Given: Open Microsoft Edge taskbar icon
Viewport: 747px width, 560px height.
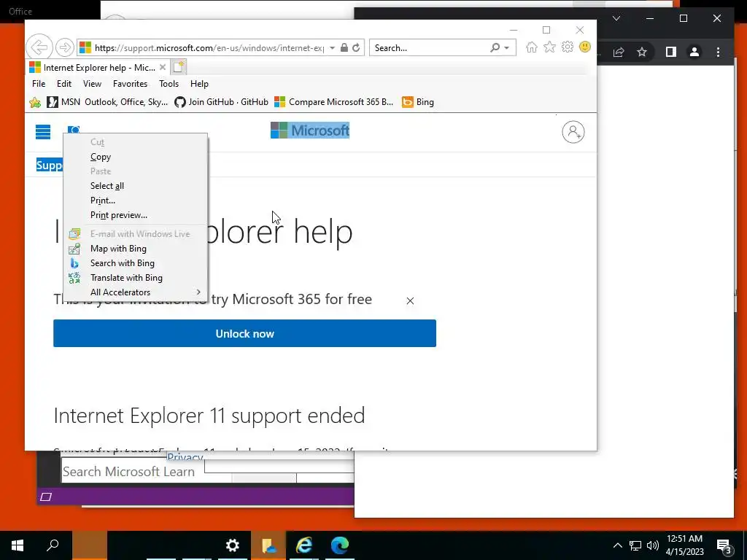Looking at the screenshot, I should coord(340,545).
